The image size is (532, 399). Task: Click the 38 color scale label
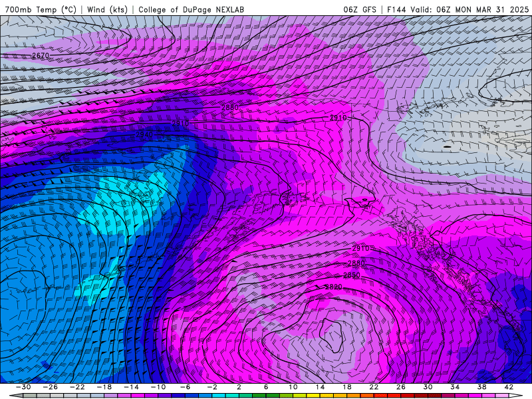(481, 387)
